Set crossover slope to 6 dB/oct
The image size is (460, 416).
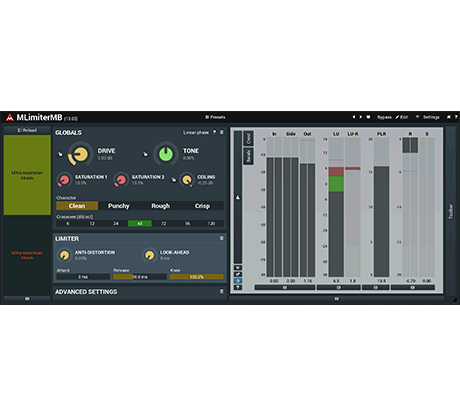68,223
